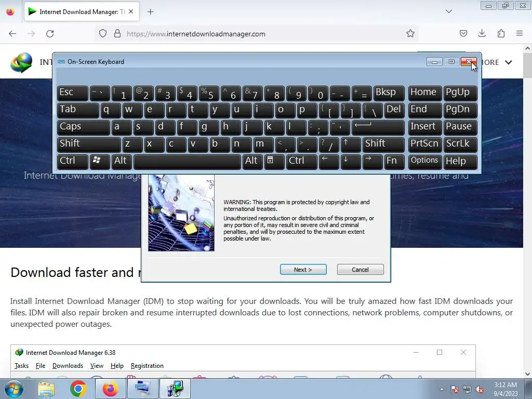This screenshot has height=399, width=532.
Task: Click the Del key on keyboard
Action: [x=394, y=110]
